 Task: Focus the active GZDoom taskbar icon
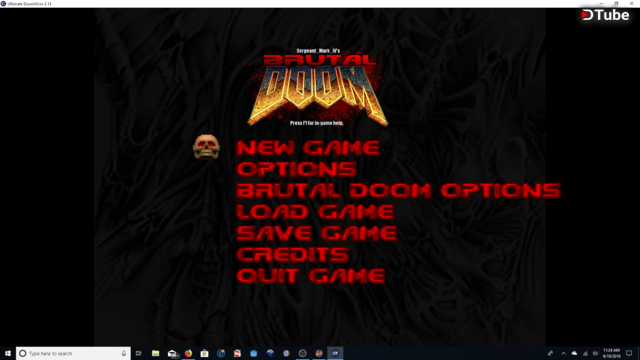click(335, 353)
